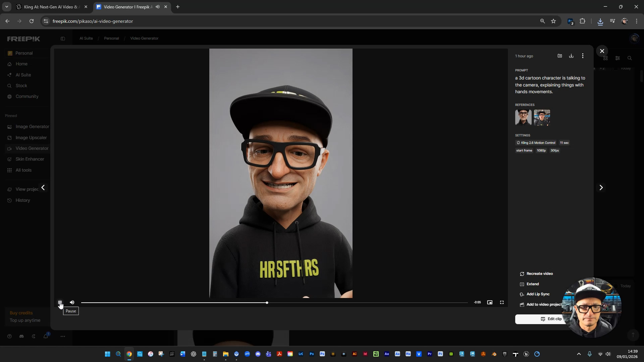Click Extend video option
This screenshot has height=362, width=644.
(532, 284)
